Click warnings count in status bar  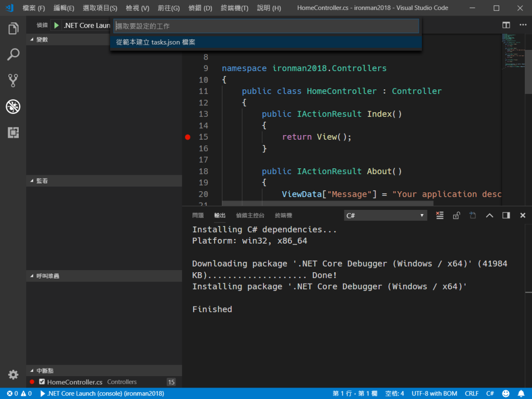point(26,394)
